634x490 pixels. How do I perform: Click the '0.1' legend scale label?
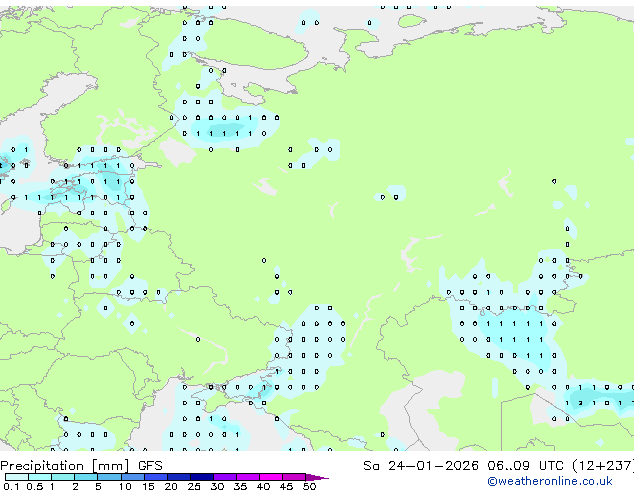(11, 486)
